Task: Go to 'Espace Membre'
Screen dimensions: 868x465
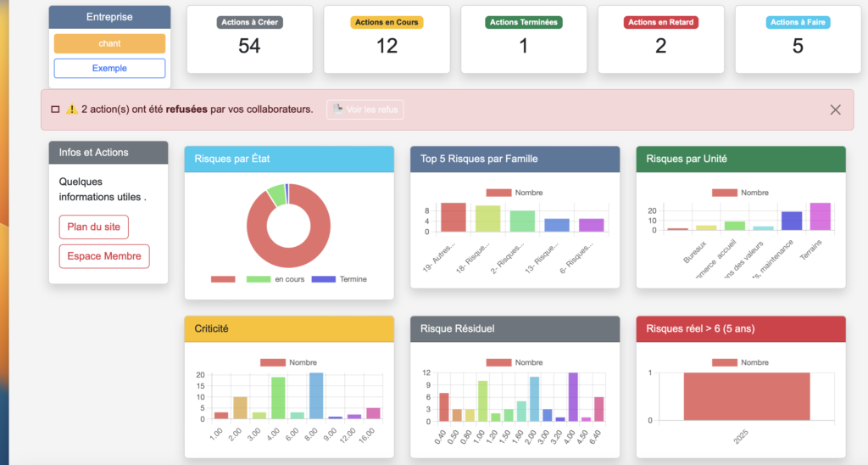Action: click(104, 256)
